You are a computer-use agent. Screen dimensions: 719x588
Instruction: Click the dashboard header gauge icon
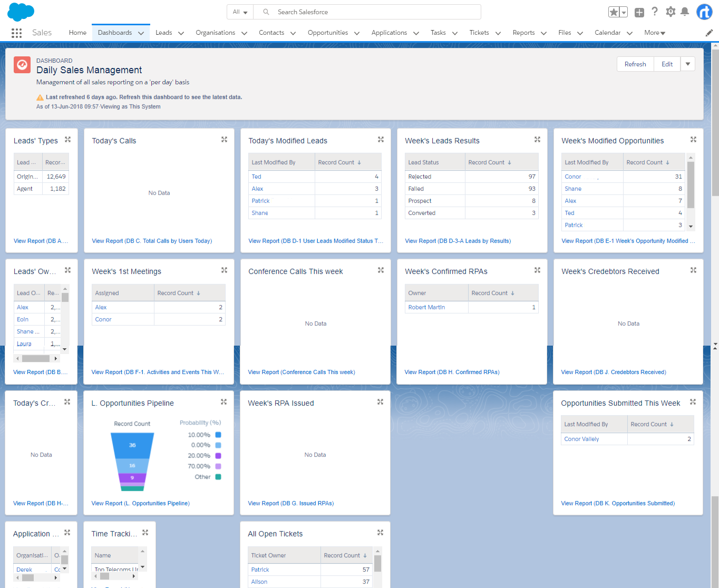click(22, 65)
